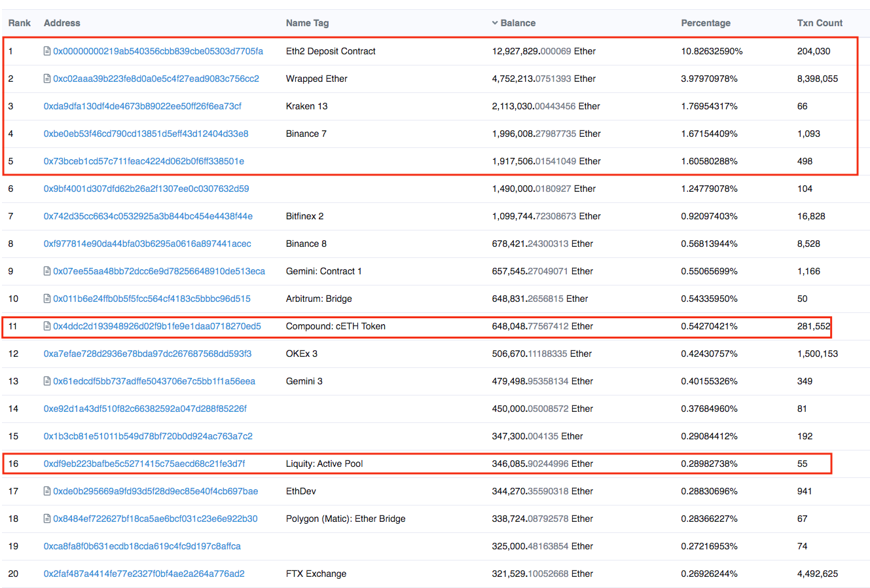Click balance 1,490,000.0180927 Ether

544,189
